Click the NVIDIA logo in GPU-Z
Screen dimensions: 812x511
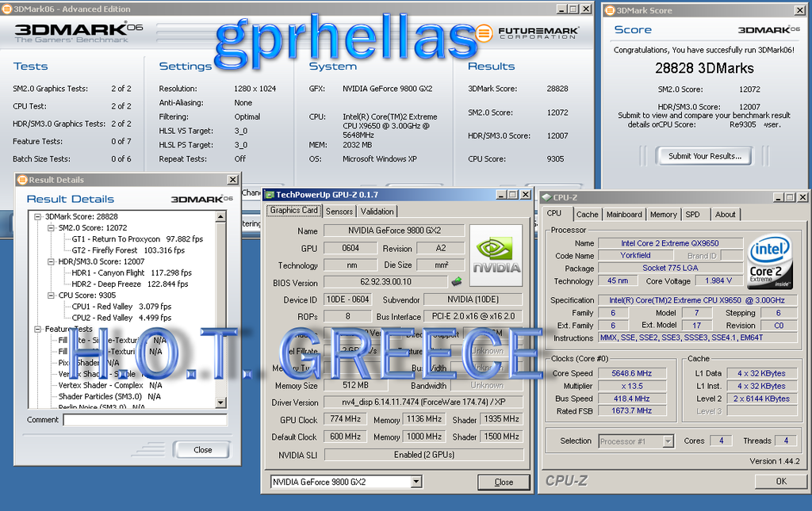[x=496, y=255]
